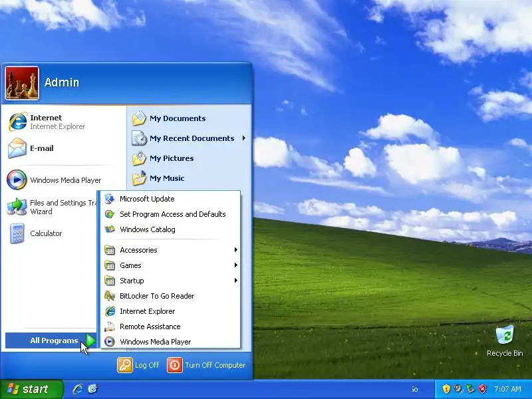Click the Internet Explorer subtitle under Internet

pos(58,126)
